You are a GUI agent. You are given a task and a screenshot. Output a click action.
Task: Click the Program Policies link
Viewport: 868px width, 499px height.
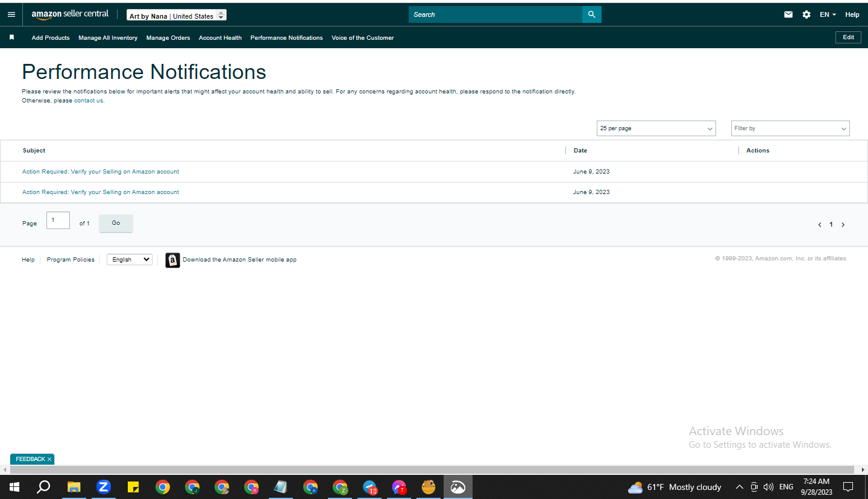71,260
